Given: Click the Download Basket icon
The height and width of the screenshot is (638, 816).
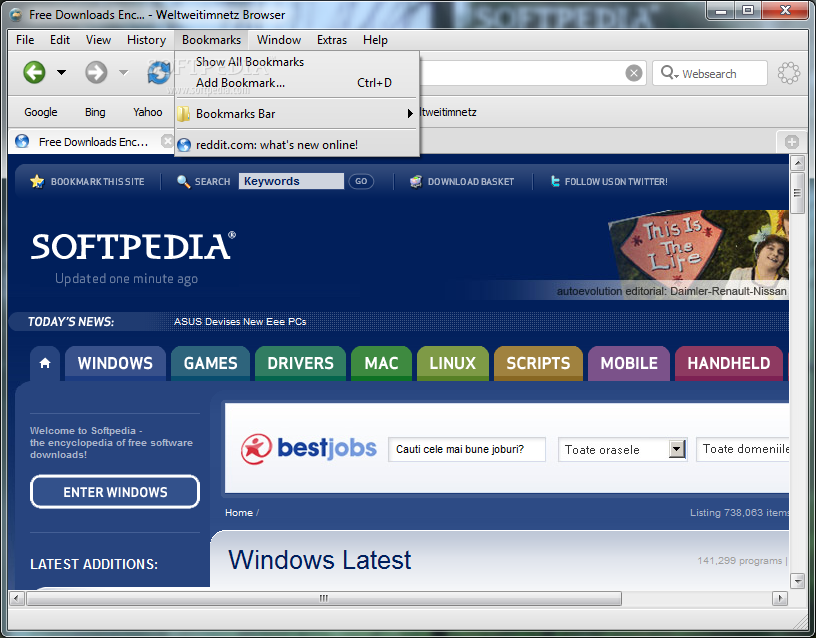Looking at the screenshot, I should pyautogui.click(x=415, y=182).
